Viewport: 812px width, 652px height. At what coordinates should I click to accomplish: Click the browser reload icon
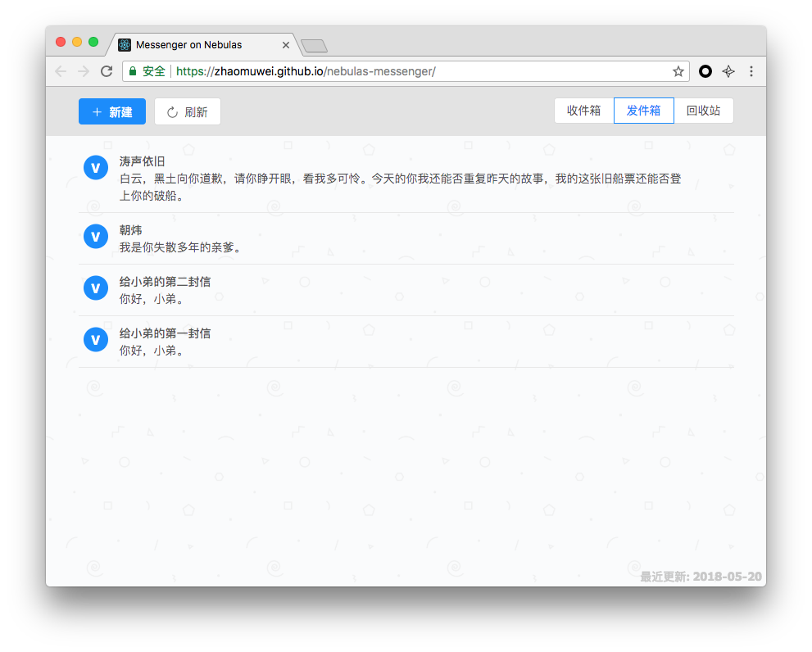(x=107, y=71)
